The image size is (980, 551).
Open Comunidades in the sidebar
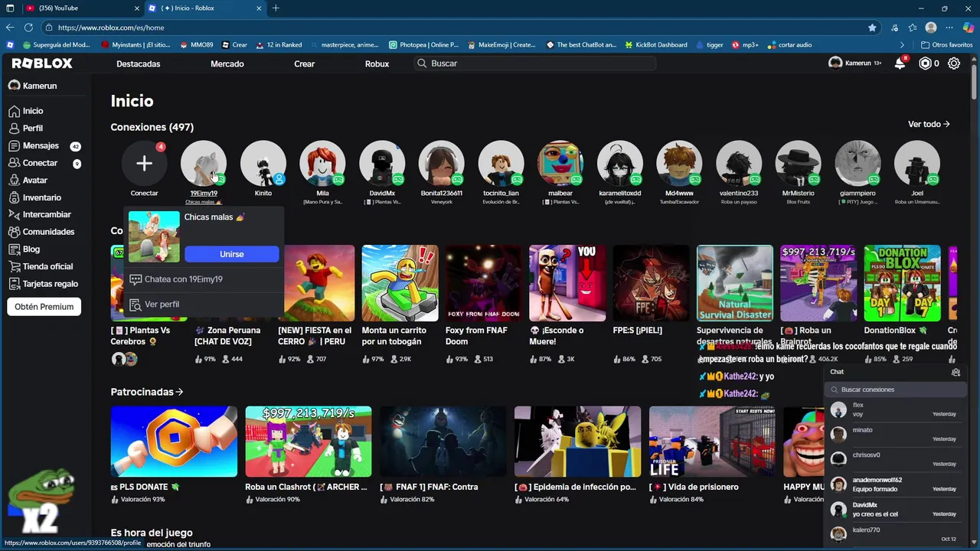click(x=48, y=232)
